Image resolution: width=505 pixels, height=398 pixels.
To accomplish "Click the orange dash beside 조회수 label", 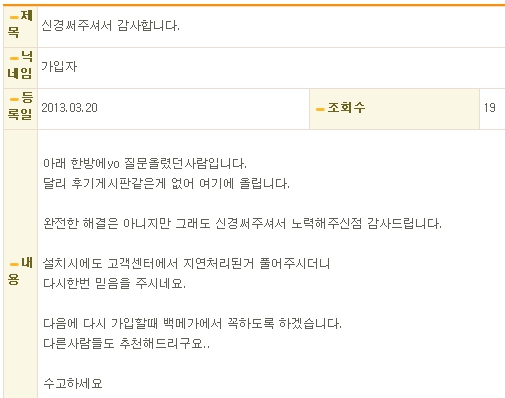I will click(320, 109).
